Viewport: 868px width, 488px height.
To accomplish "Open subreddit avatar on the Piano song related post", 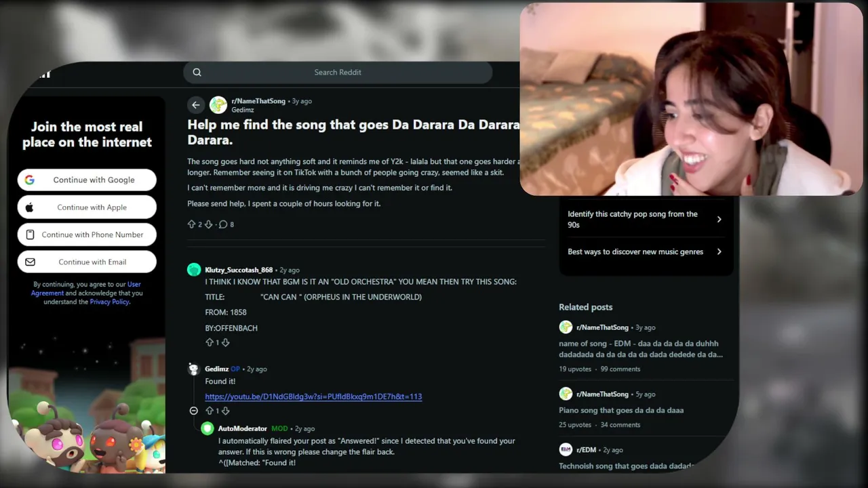I will tap(566, 394).
